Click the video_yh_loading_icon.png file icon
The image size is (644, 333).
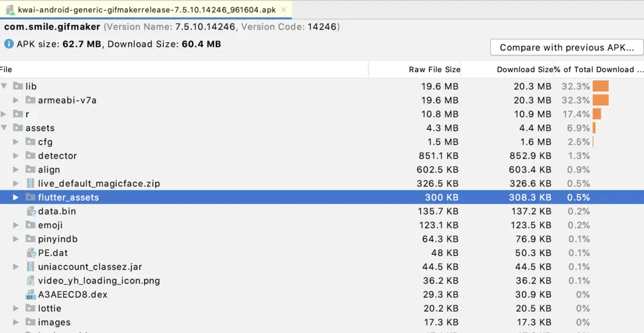[x=30, y=281]
